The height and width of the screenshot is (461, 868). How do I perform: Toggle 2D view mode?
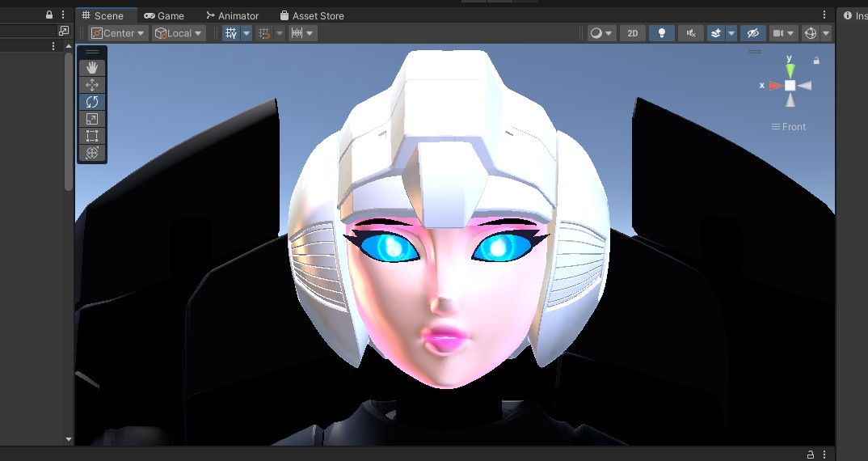(633, 33)
